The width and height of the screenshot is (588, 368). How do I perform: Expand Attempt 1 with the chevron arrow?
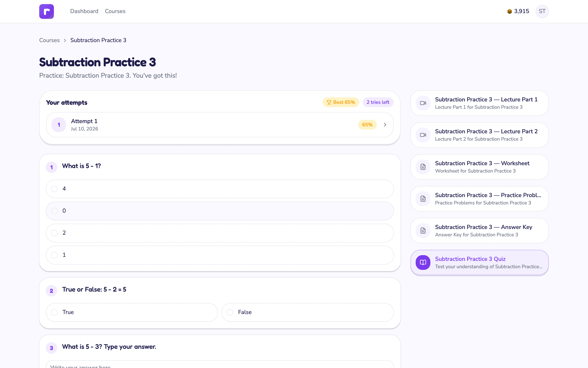[x=385, y=125]
